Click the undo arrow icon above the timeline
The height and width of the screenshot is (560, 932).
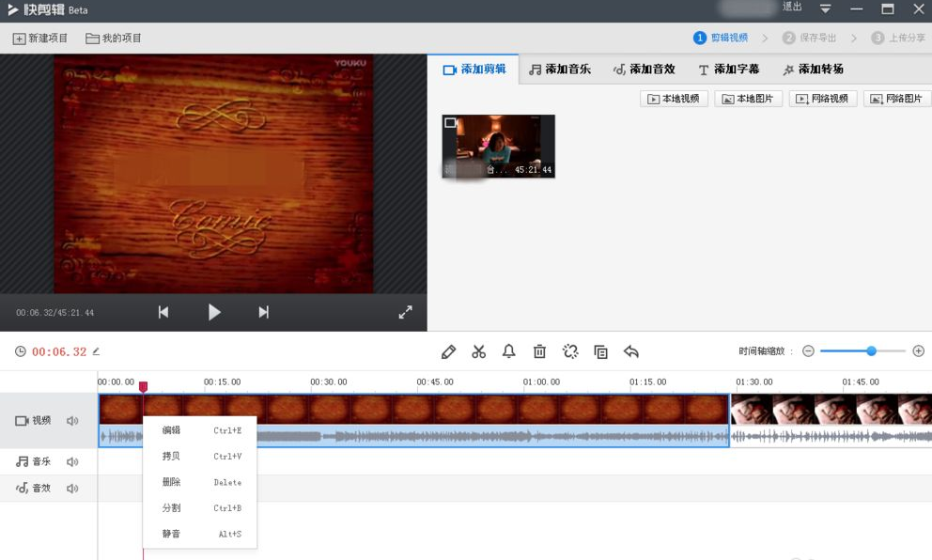pos(631,350)
